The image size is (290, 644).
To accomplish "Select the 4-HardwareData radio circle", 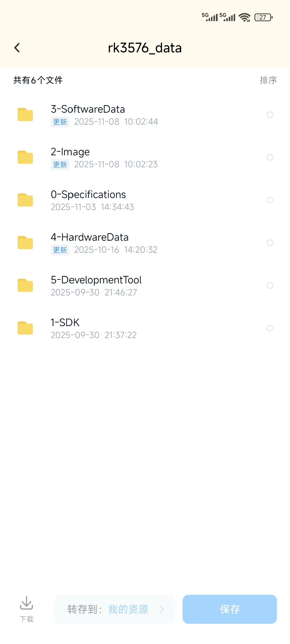I will click(x=270, y=243).
